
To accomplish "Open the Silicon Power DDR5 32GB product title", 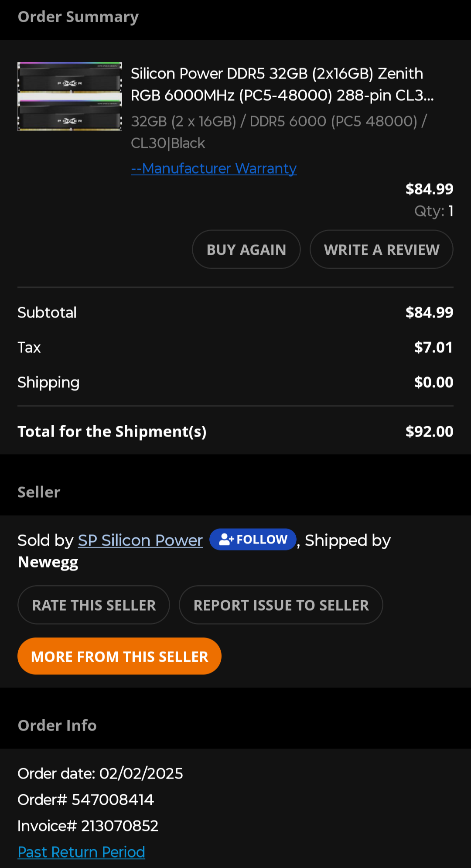I will coord(282,84).
